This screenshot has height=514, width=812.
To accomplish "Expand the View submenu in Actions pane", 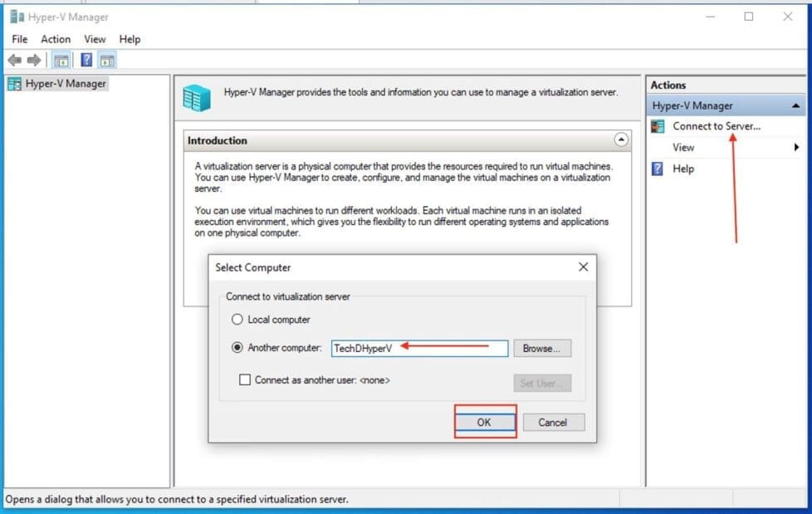I will (796, 148).
